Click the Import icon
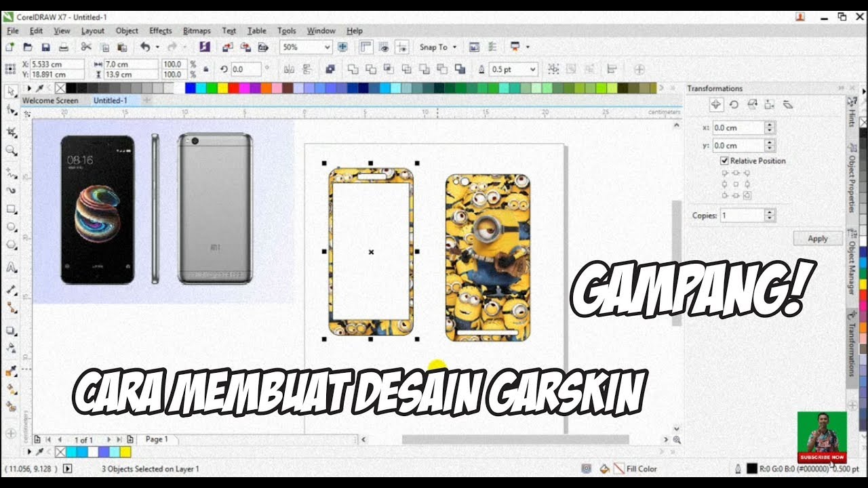 [x=228, y=47]
